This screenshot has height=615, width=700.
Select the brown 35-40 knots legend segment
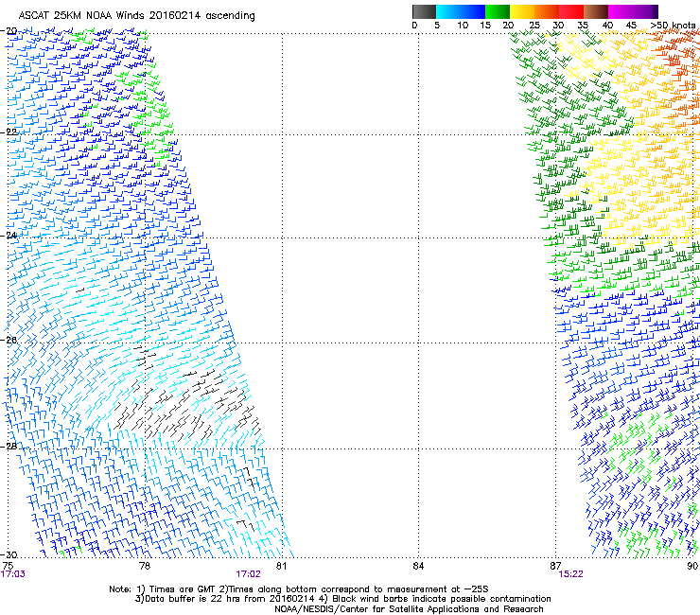[x=596, y=11]
